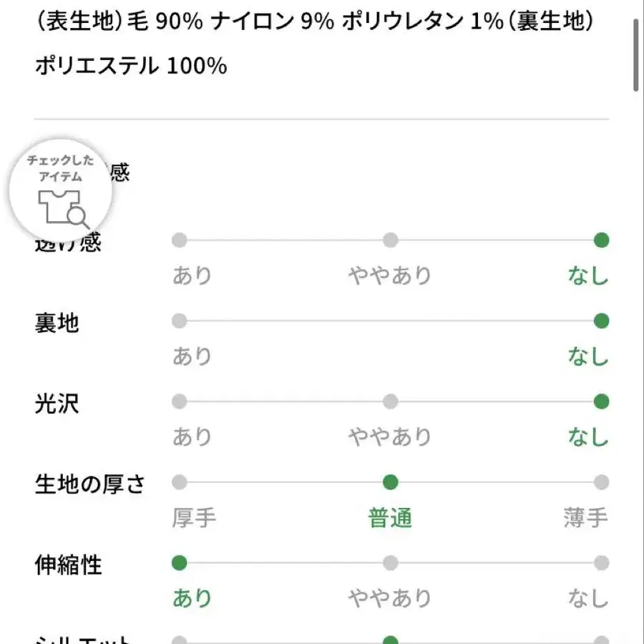644x644 pixels.
Task: Select 伸縮性 'ややあり' middle dot
Action: [x=390, y=563]
